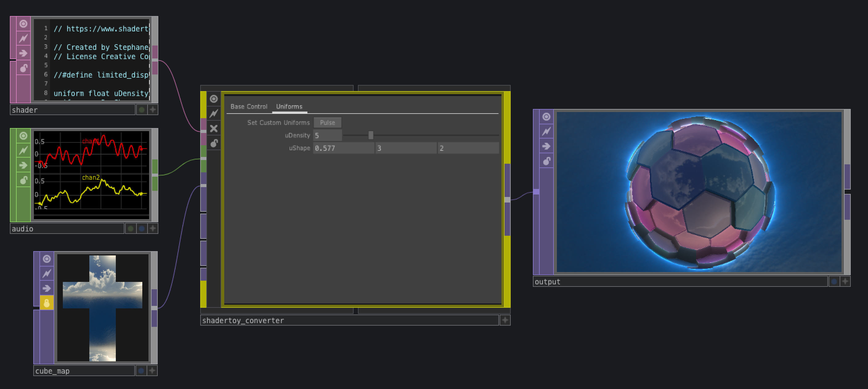The height and width of the screenshot is (389, 868).
Task: Expand the plus button on shadertoy_converter node
Action: [505, 320]
